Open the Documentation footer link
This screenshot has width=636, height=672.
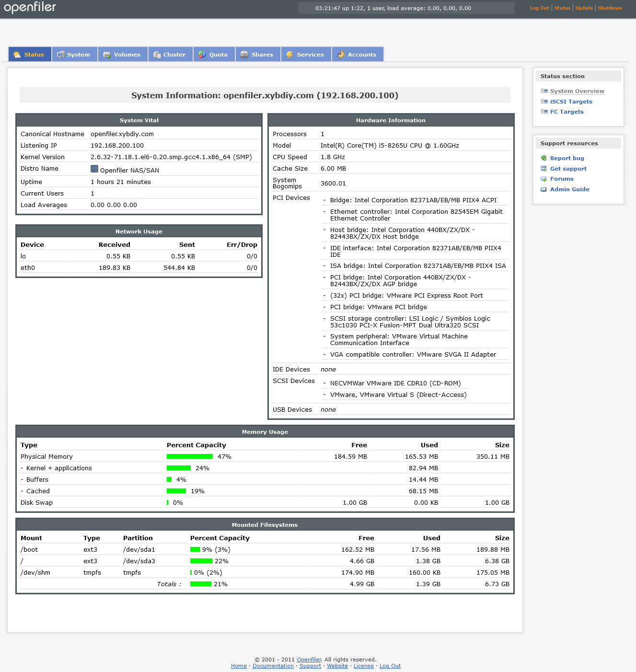pos(273,666)
